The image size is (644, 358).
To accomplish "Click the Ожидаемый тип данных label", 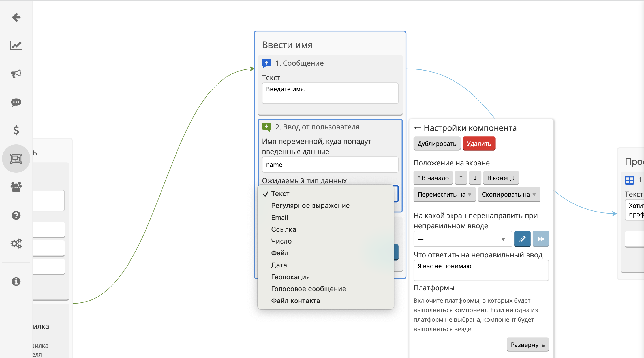I will pos(304,181).
